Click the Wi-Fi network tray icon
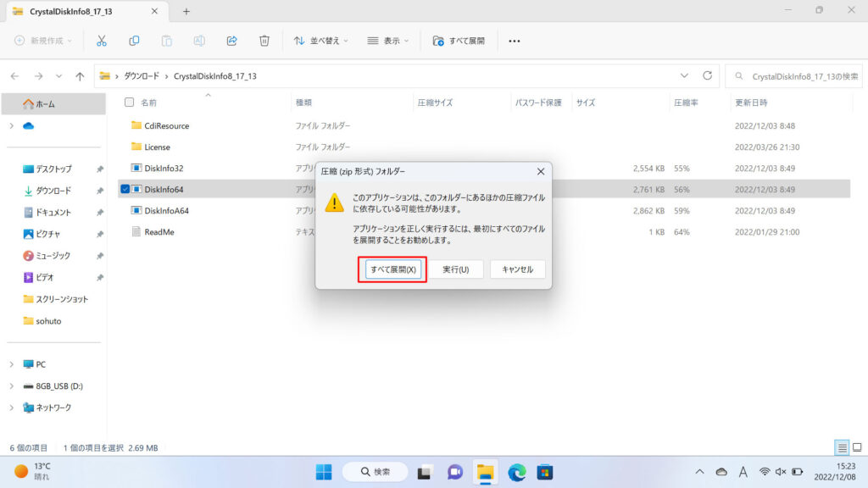 (x=765, y=472)
